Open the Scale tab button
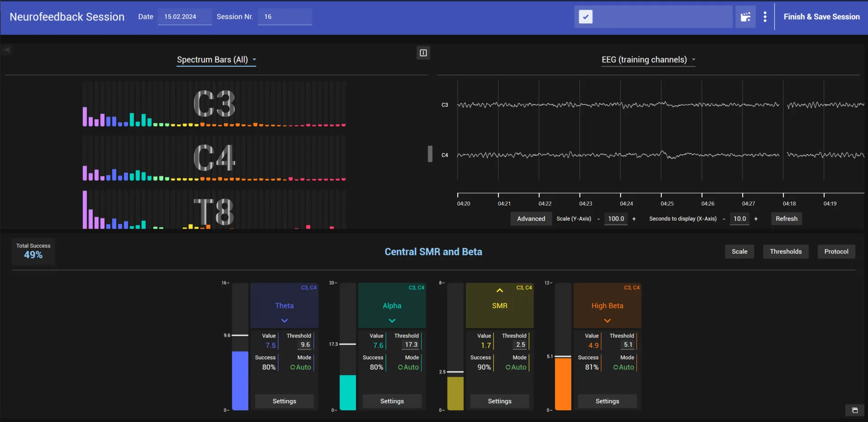Viewport: 868px width, 422px height. click(740, 252)
